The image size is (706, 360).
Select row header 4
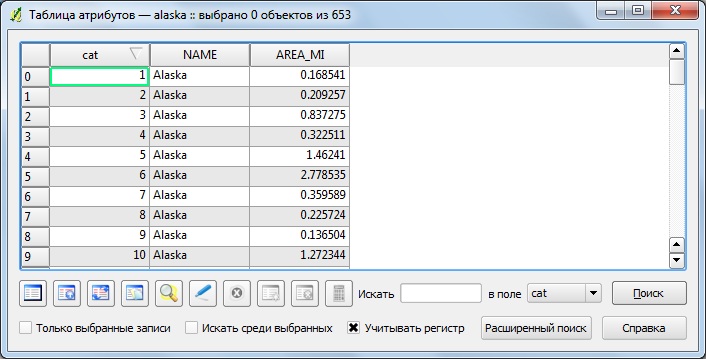click(35, 156)
